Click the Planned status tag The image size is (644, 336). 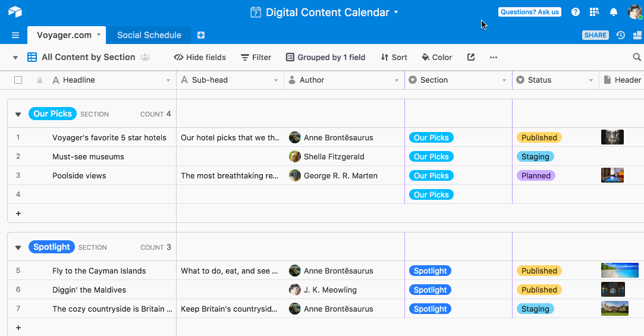[x=536, y=175]
